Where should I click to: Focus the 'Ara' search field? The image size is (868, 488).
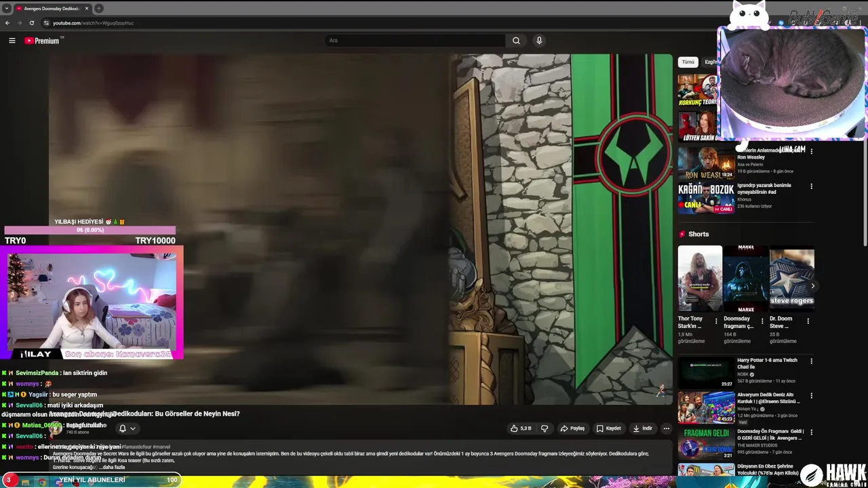point(415,41)
